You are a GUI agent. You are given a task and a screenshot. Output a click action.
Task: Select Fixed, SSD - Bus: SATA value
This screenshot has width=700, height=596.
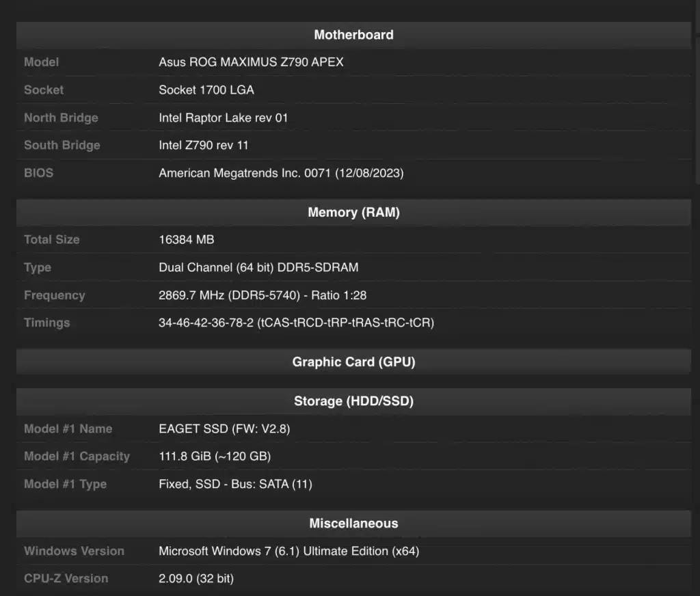click(235, 484)
